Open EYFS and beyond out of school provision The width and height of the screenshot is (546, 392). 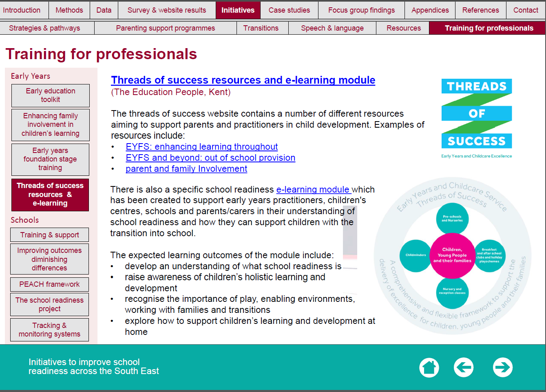point(210,158)
